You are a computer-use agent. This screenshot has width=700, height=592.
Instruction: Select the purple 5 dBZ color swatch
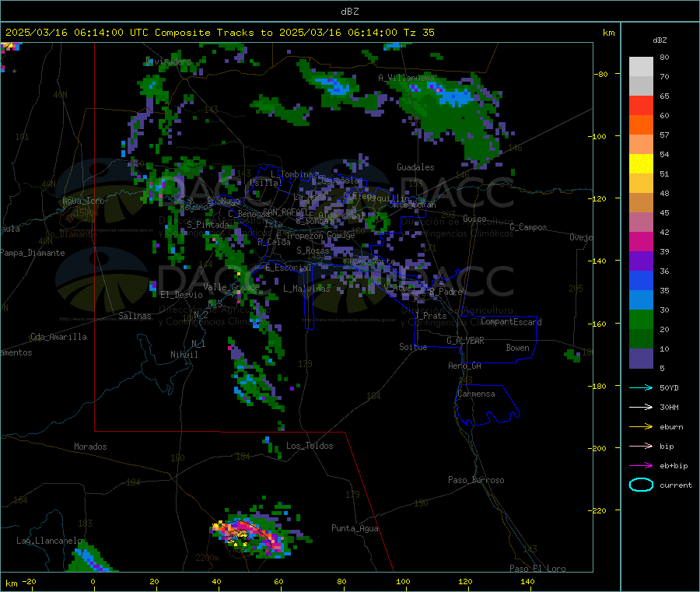click(641, 359)
